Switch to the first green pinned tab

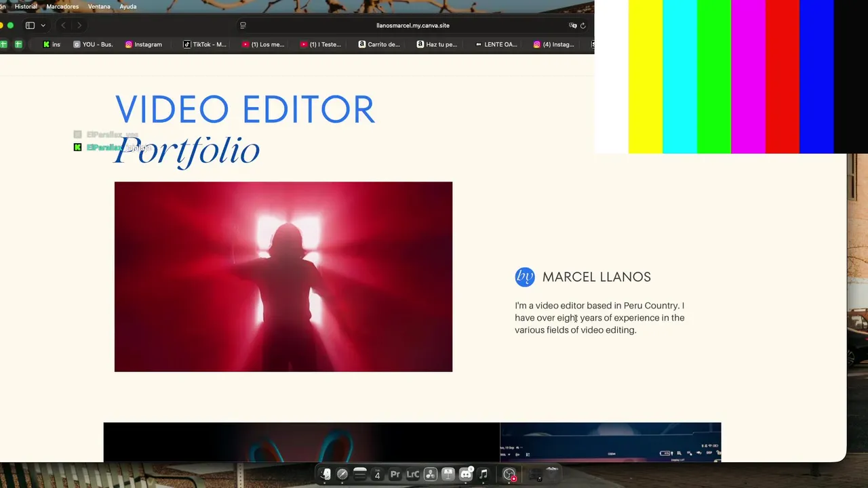click(4, 45)
